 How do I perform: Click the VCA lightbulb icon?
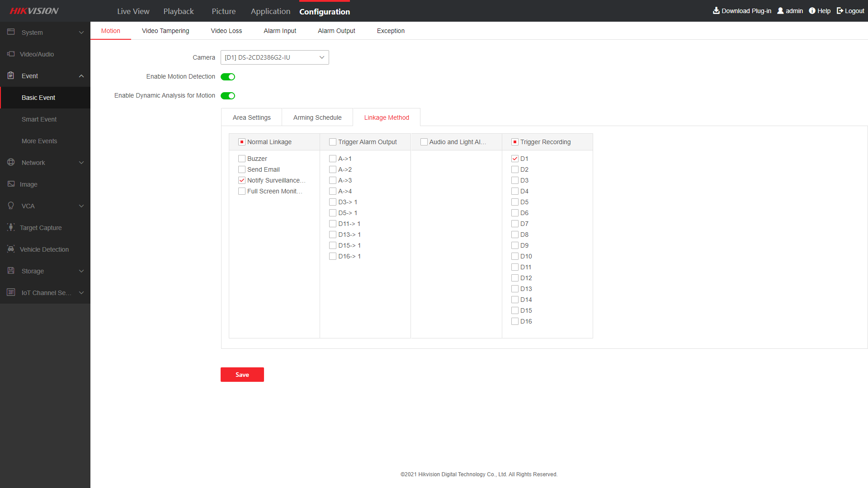(11, 206)
